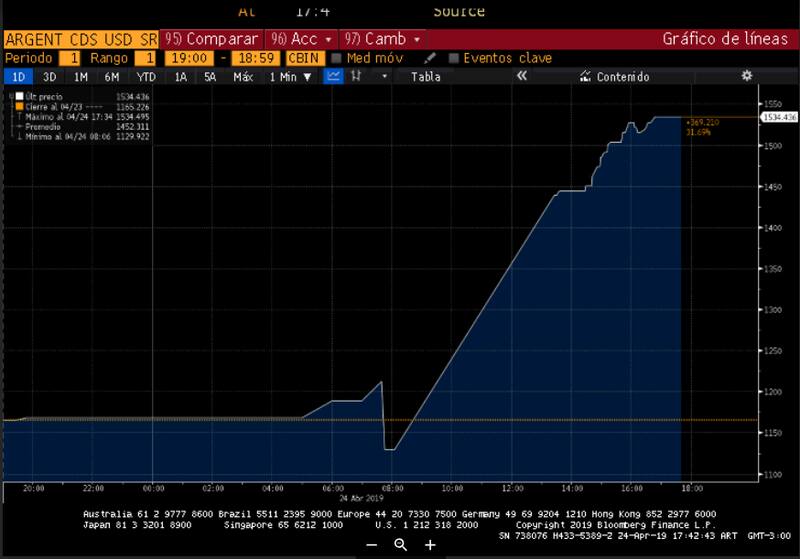Image resolution: width=800 pixels, height=559 pixels.
Task: Click the 95) Comparar button
Action: point(210,39)
